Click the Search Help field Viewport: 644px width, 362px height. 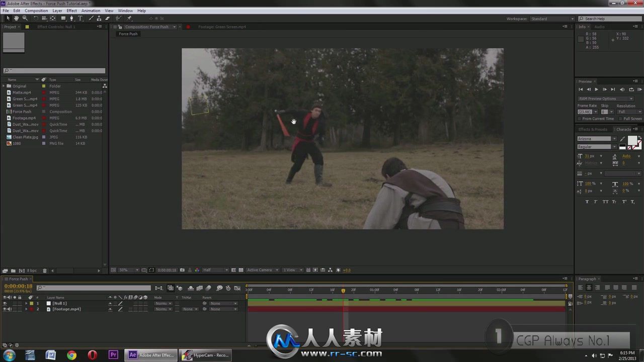(609, 19)
